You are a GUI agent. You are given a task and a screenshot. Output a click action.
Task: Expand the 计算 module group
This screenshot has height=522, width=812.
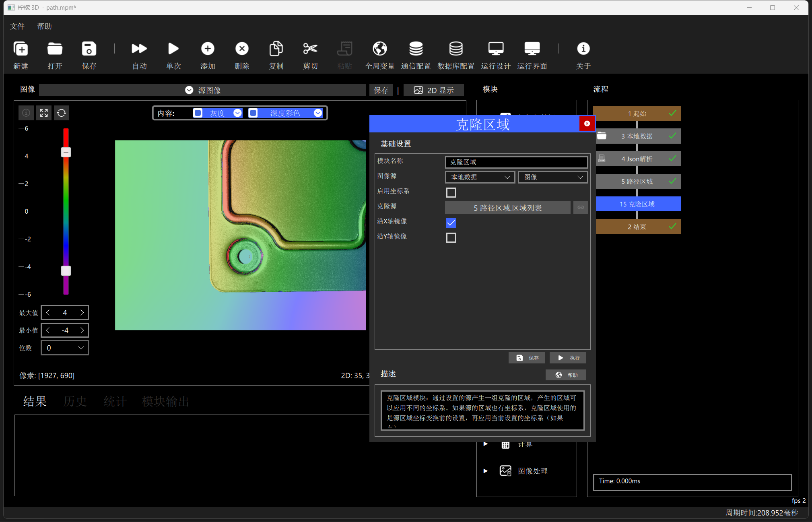[x=486, y=444]
